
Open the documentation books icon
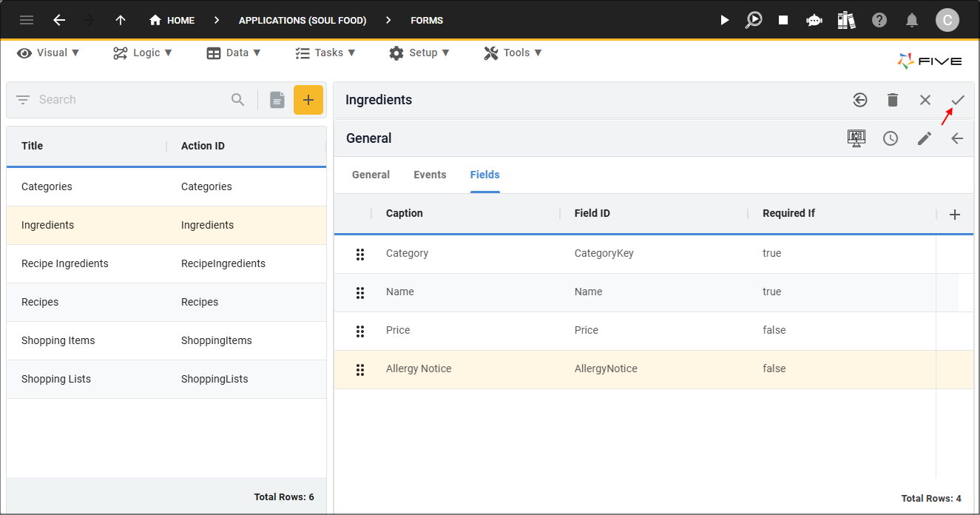click(846, 20)
